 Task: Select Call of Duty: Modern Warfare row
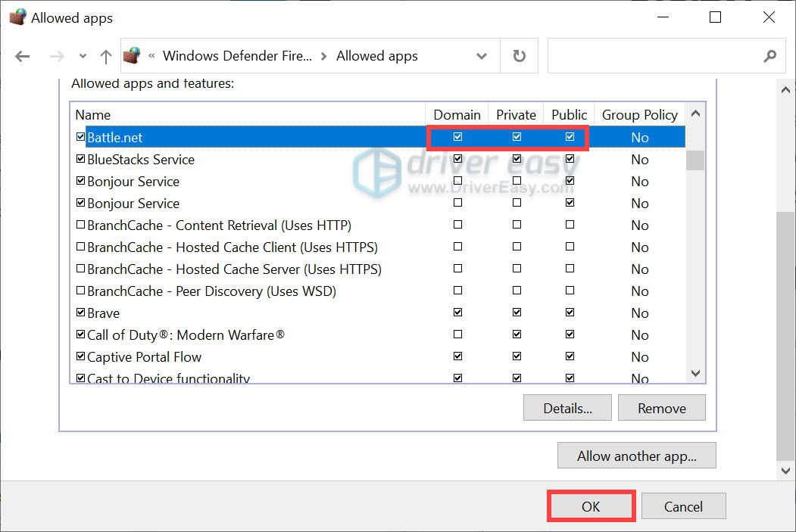click(379, 334)
